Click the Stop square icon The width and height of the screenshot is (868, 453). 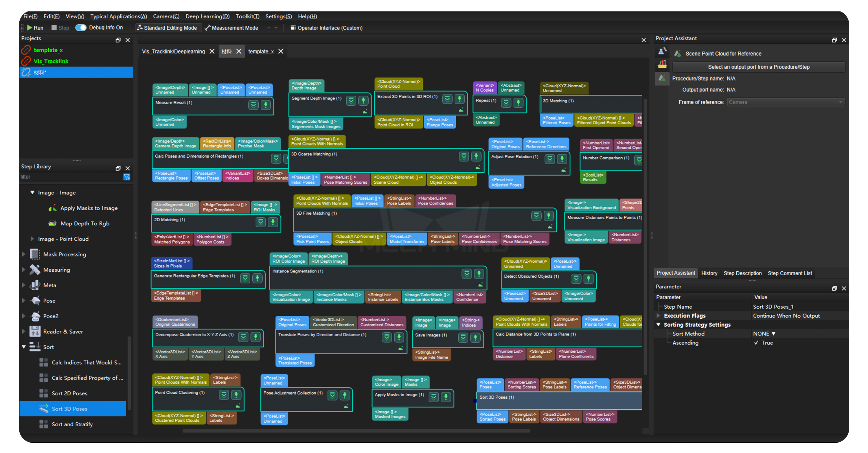(x=54, y=27)
